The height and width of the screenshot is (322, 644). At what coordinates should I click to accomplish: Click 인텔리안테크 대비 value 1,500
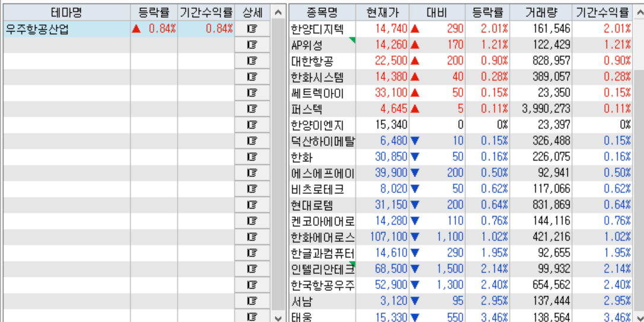click(x=450, y=269)
